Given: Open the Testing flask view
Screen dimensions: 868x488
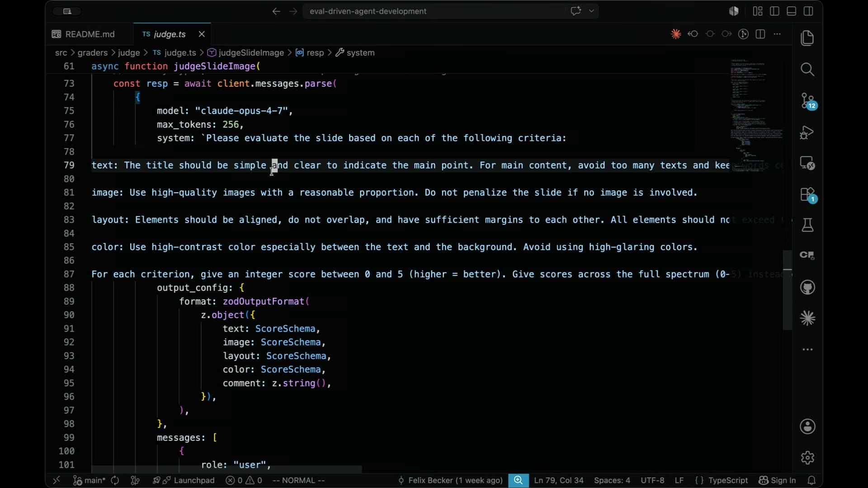Looking at the screenshot, I should coord(807,225).
